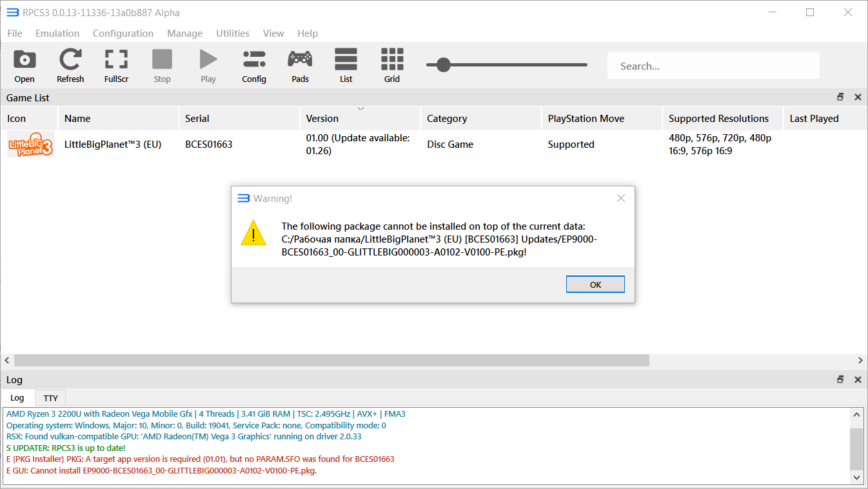Click the game list horizontal scrollbar thumb
The image size is (868, 489).
click(331, 360)
